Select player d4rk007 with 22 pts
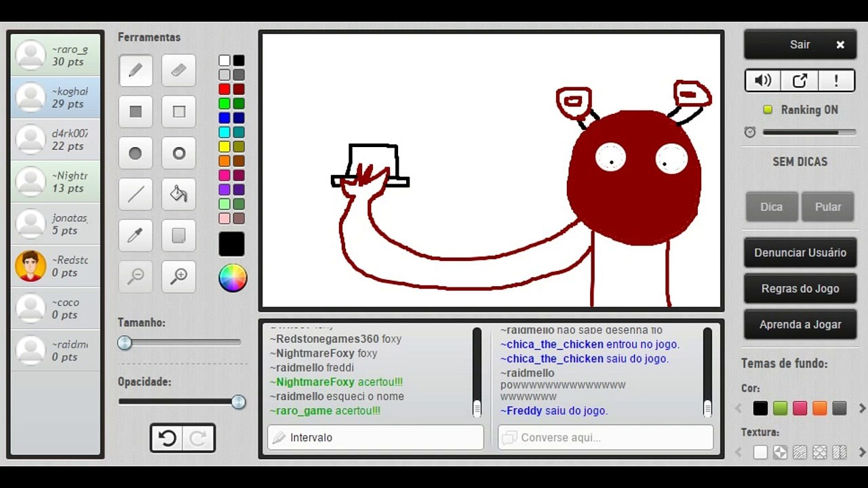The image size is (868, 488). 56,140
